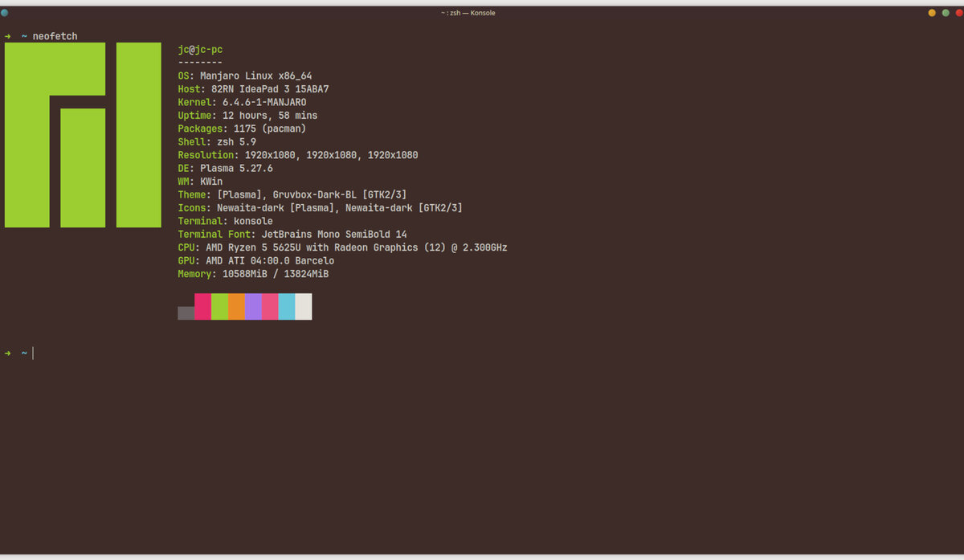964x560 pixels.
Task: Open the window menu icon in Konsole title bar
Action: (5, 12)
